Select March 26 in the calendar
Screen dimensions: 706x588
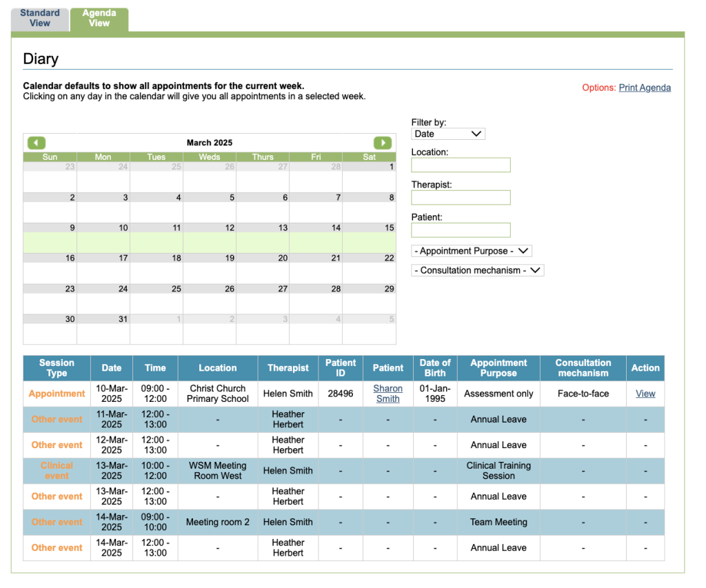[210, 298]
